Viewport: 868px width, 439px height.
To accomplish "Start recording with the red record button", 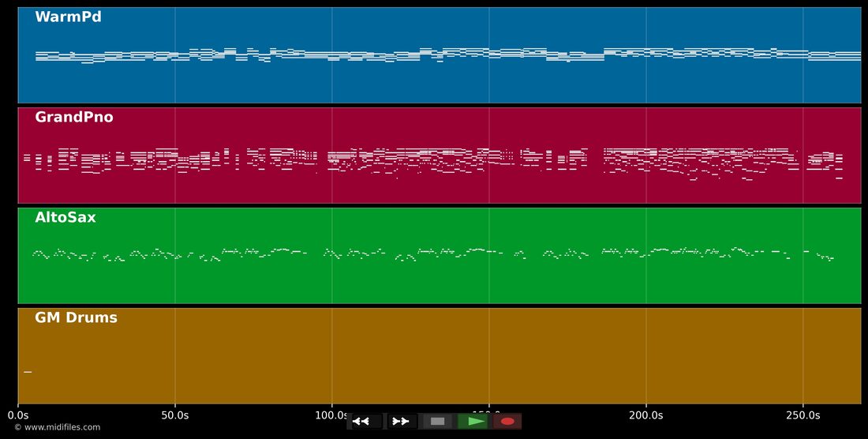I will click(x=507, y=422).
